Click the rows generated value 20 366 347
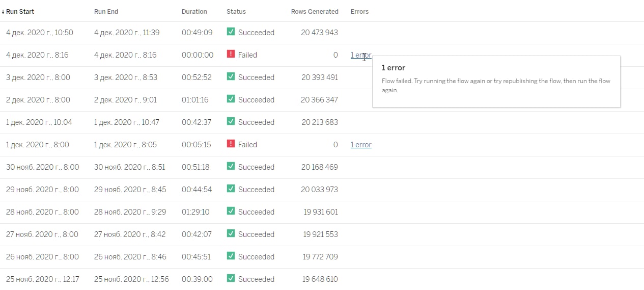The width and height of the screenshot is (644, 290). (319, 100)
